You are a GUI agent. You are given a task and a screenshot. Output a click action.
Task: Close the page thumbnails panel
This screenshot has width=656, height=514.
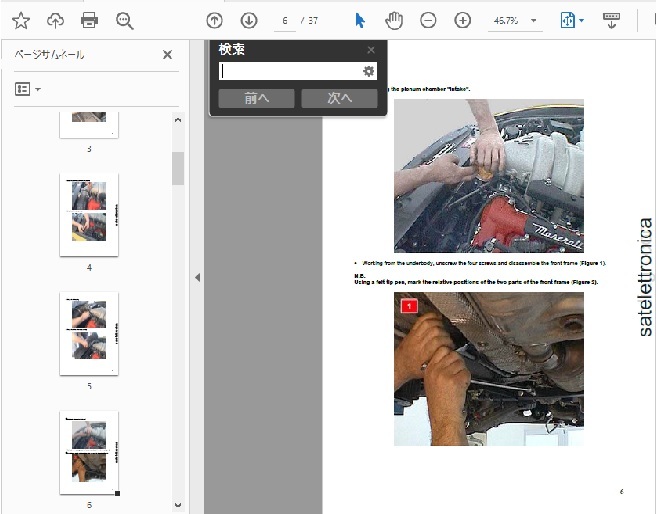tap(167, 55)
